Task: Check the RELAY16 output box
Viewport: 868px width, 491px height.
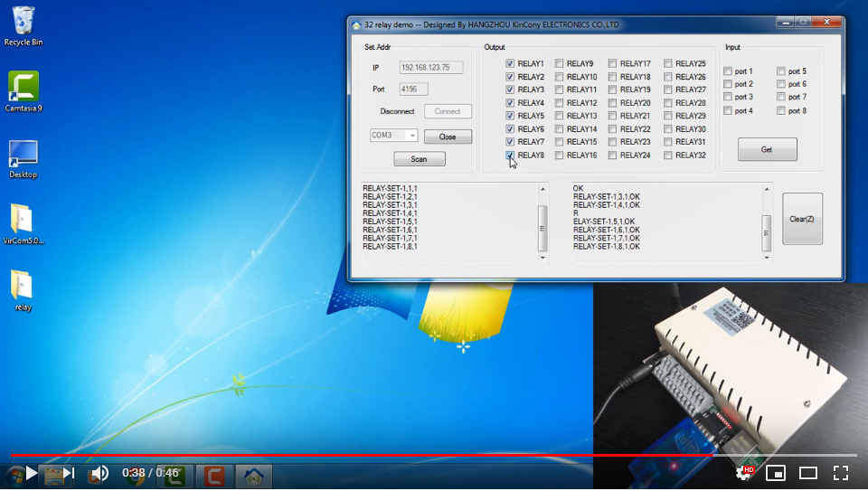Action: [559, 156]
